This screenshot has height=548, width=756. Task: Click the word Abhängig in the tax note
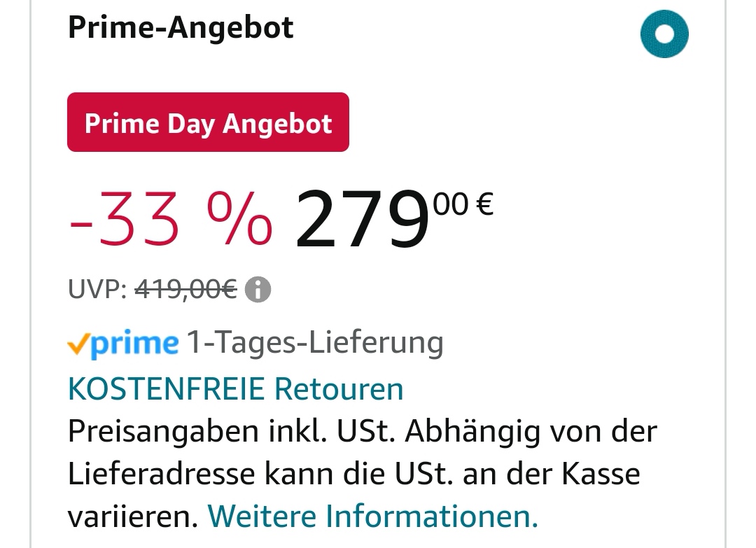pyautogui.click(x=462, y=431)
